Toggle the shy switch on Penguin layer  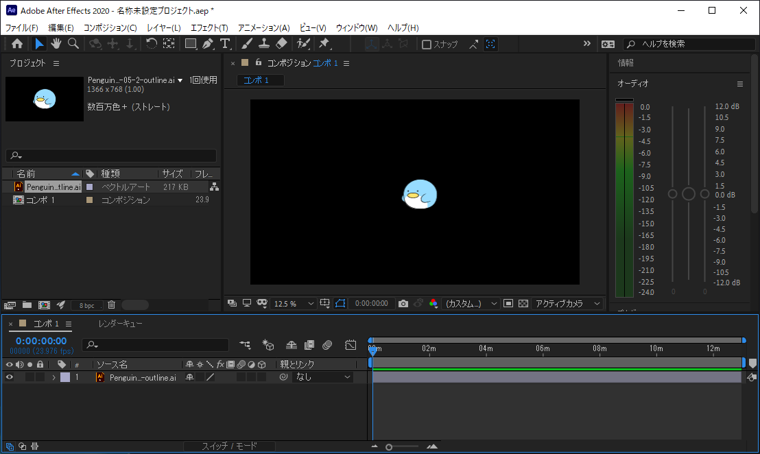[x=190, y=377]
